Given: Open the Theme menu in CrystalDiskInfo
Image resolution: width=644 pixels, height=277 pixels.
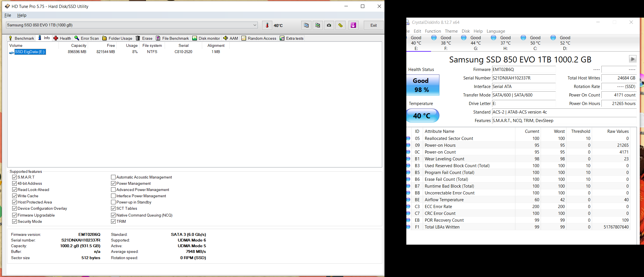Looking at the screenshot, I should pos(451,31).
